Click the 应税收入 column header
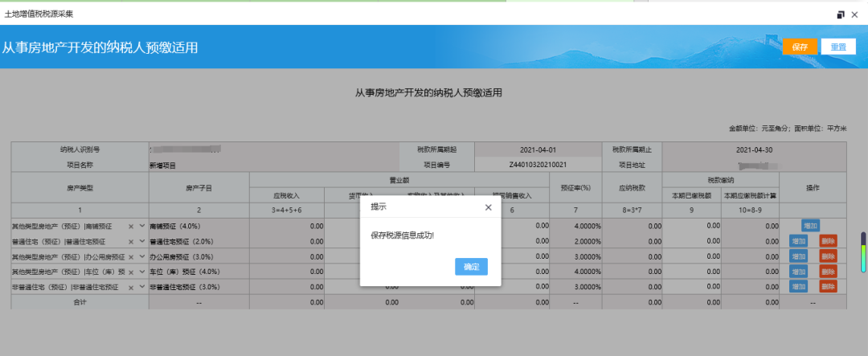 pyautogui.click(x=287, y=195)
